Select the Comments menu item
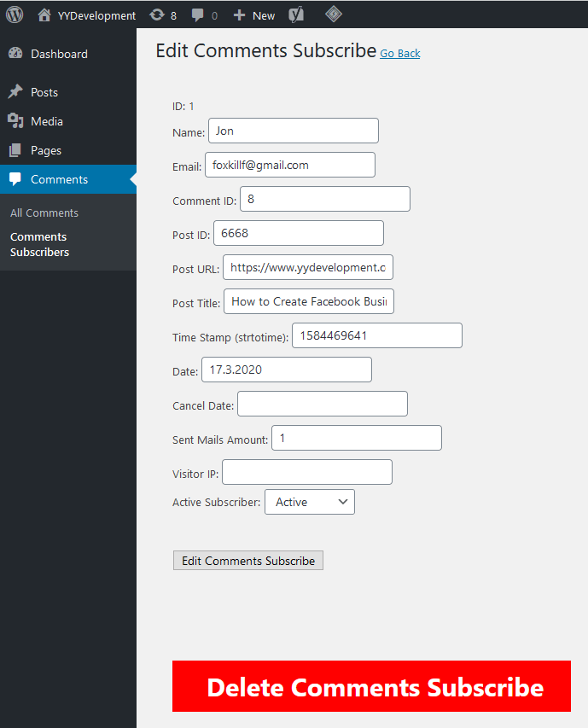588x728 pixels. pyautogui.click(x=59, y=180)
